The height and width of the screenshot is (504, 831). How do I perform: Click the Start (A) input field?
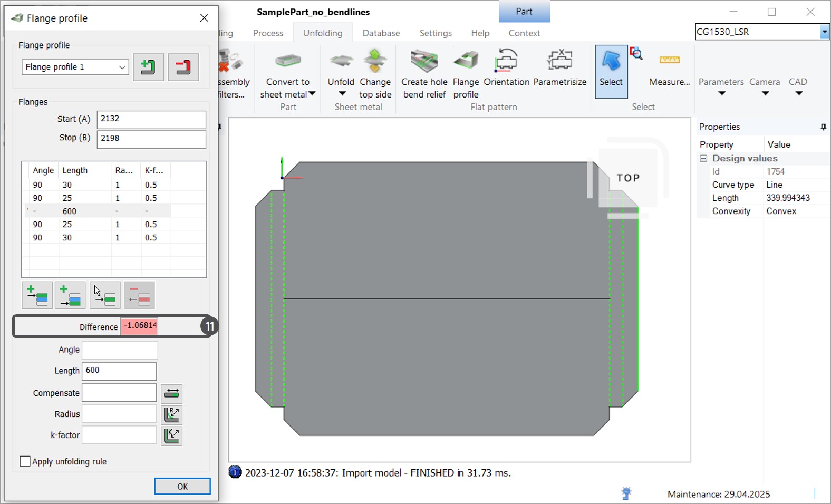point(151,119)
